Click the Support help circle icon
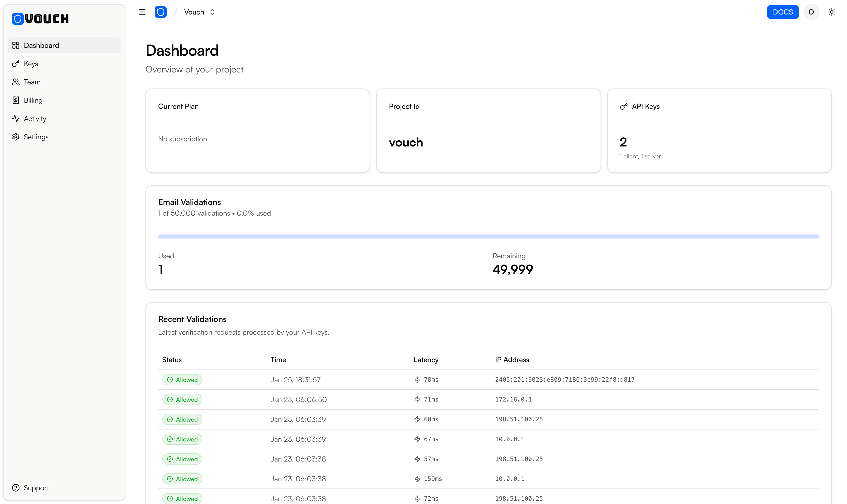The image size is (847, 504). click(x=16, y=488)
